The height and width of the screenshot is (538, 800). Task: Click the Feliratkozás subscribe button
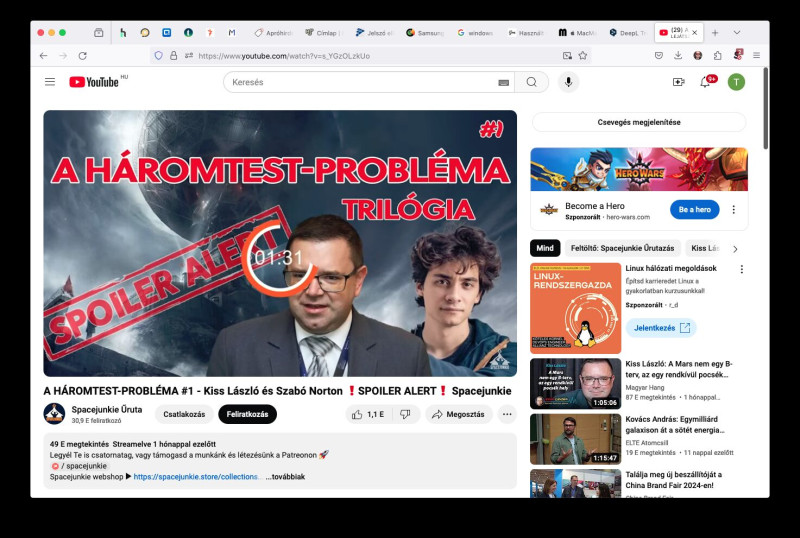pos(247,414)
